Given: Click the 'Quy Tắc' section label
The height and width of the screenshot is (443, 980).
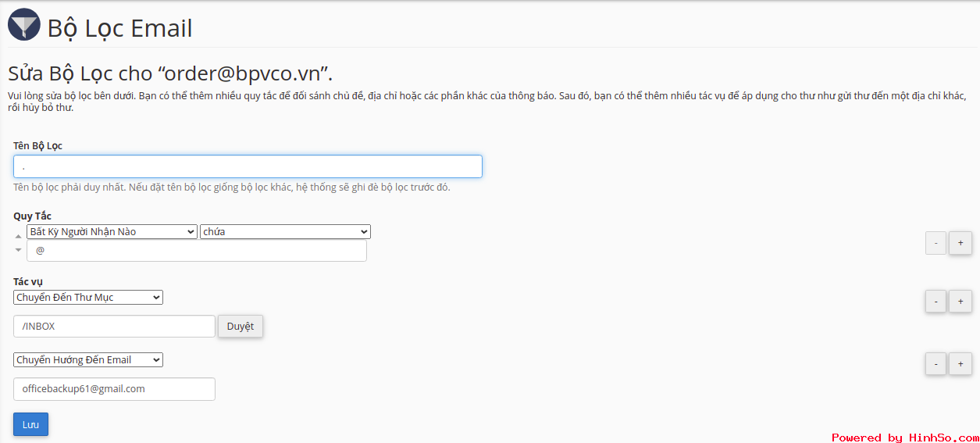Looking at the screenshot, I should 32,216.
